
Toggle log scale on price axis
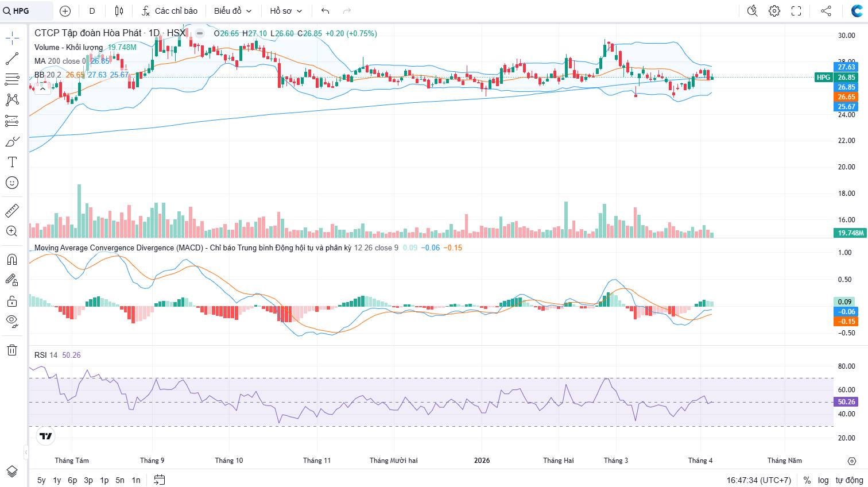[823, 480]
